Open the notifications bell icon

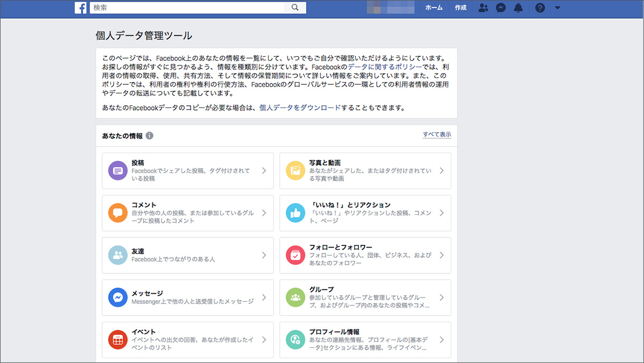tap(518, 8)
